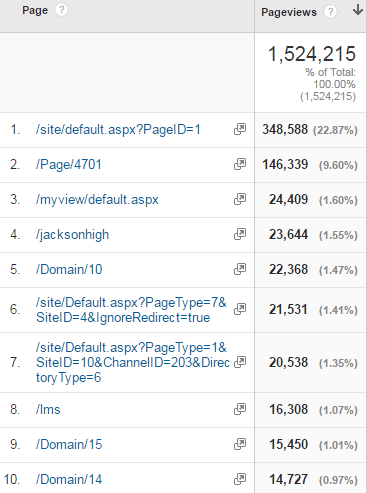Show help for Page column

pyautogui.click(x=61, y=10)
